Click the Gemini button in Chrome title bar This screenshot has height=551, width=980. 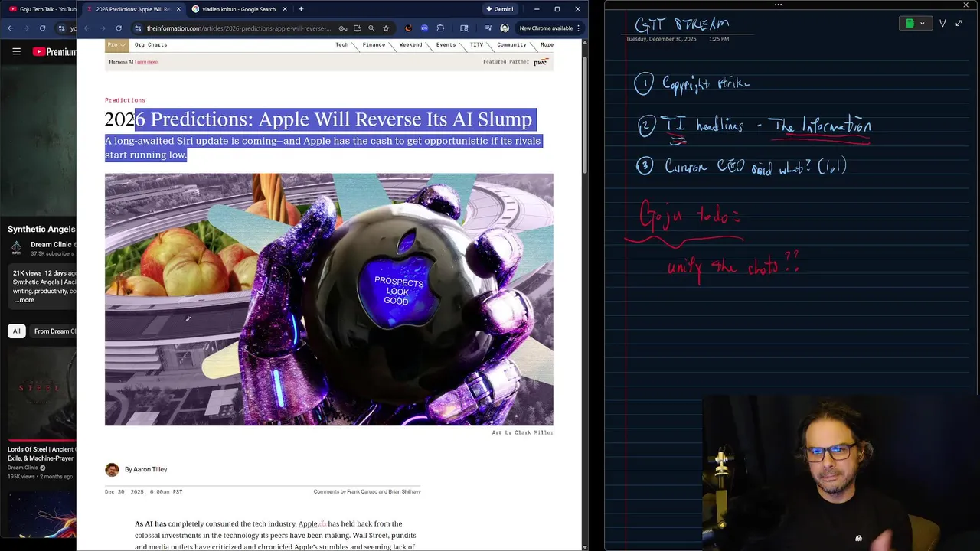pyautogui.click(x=499, y=9)
